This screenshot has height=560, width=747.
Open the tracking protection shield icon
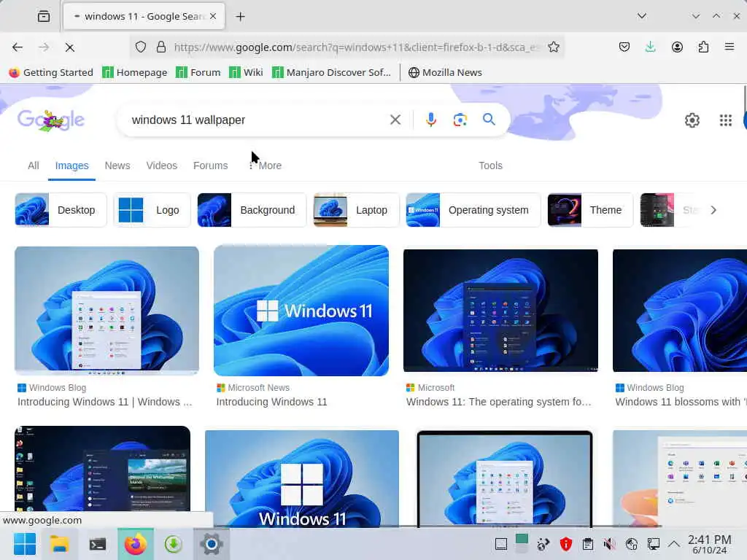coord(141,47)
